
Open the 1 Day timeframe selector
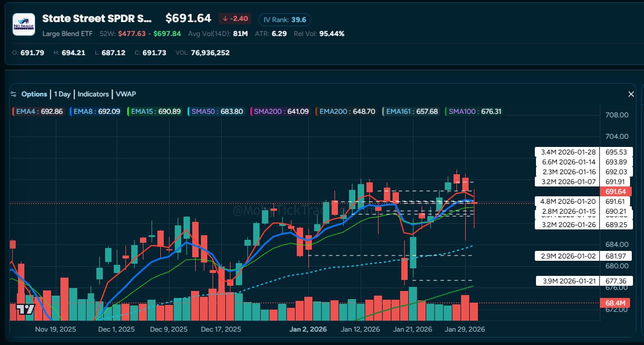62,94
